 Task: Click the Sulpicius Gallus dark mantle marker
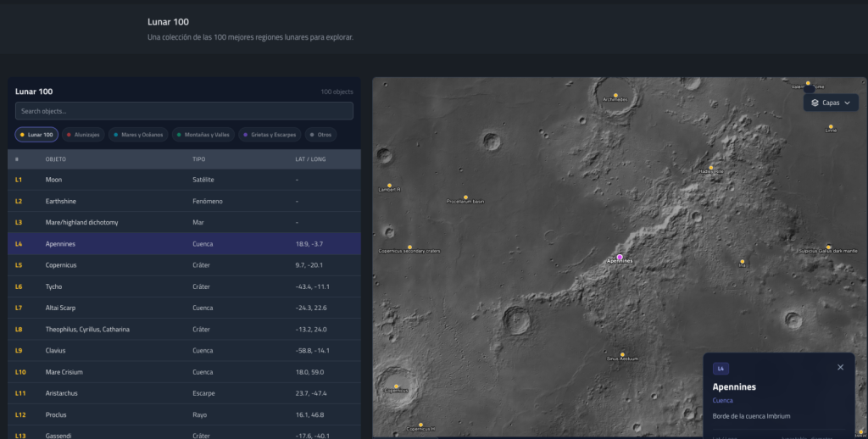point(828,247)
